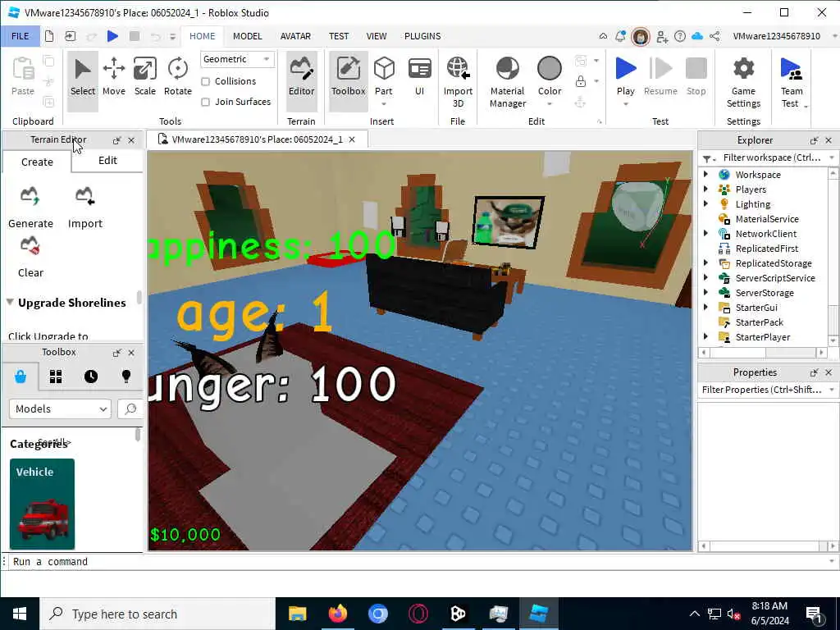
Task: Switch to the VIEW ribbon tab
Action: [376, 36]
